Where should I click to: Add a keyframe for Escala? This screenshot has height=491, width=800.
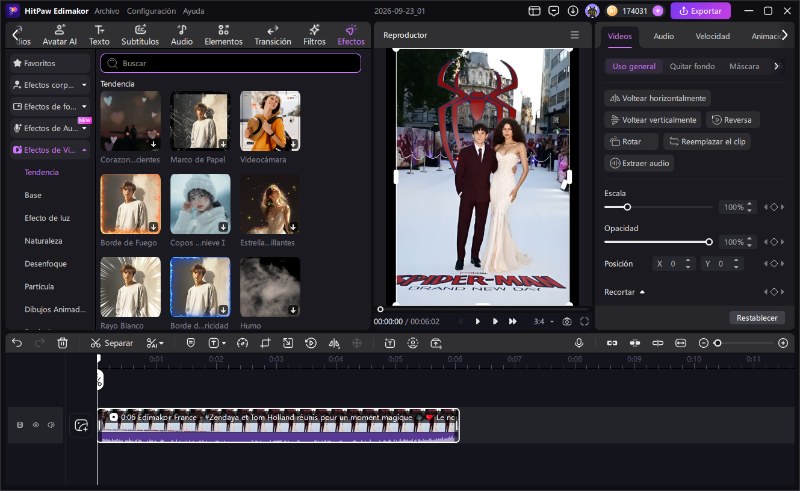click(774, 207)
